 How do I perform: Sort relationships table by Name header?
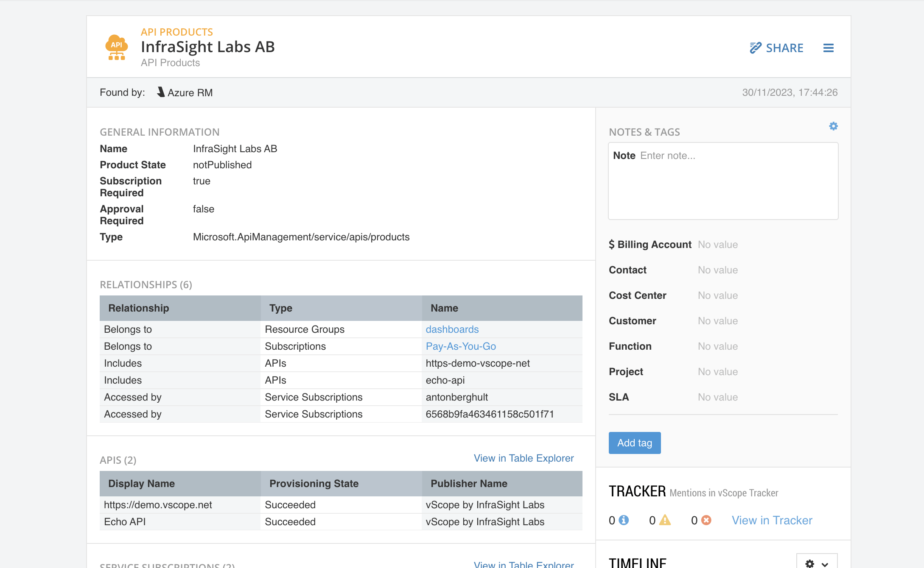point(502,308)
